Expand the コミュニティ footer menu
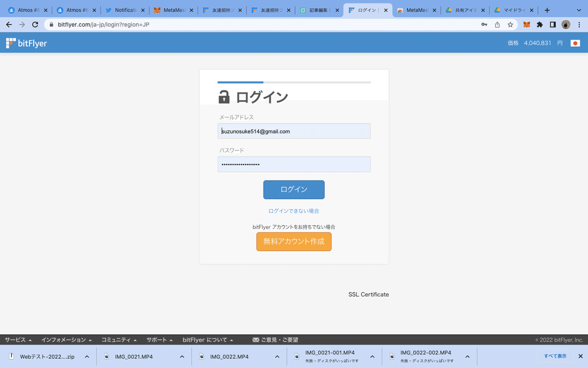The width and height of the screenshot is (588, 368). [120, 340]
